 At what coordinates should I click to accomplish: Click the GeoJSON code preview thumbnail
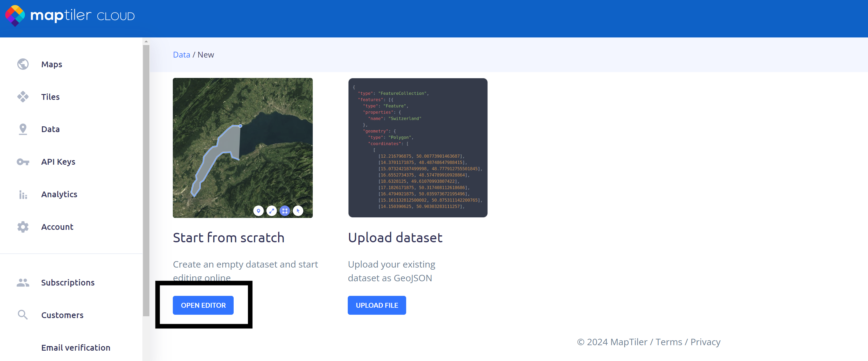(x=417, y=148)
